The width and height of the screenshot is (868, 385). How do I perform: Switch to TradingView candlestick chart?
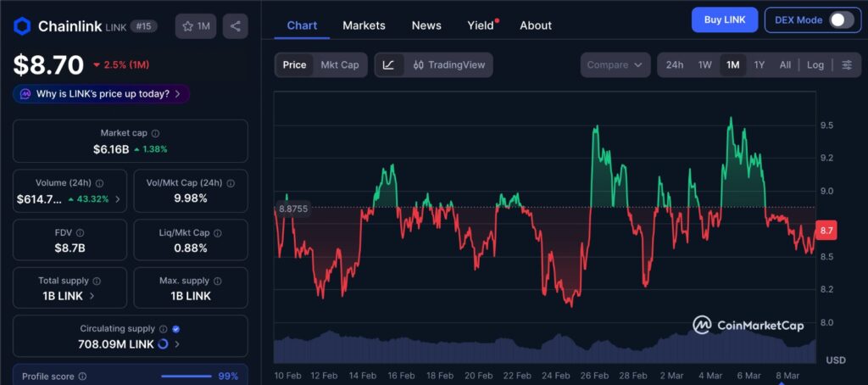point(449,64)
